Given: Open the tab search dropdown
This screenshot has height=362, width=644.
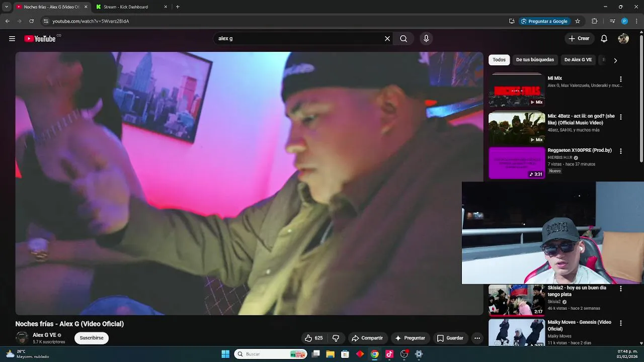Looking at the screenshot, I should click(x=6, y=7).
